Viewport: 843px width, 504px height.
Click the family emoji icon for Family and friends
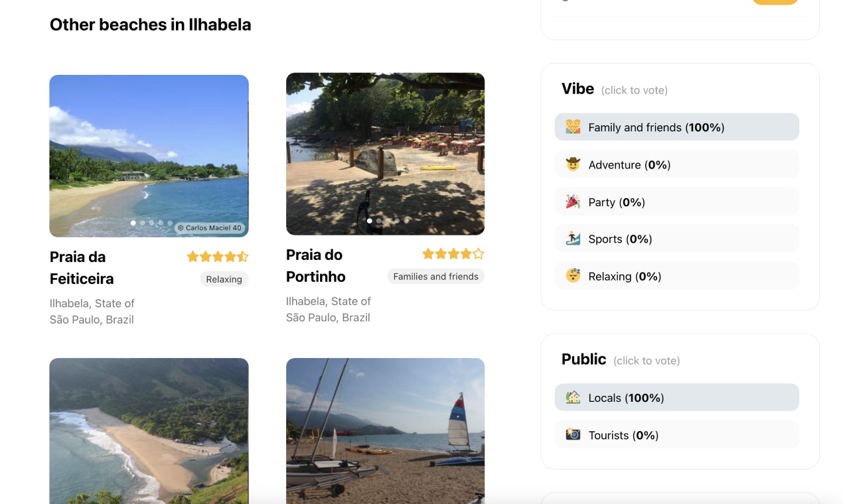click(x=574, y=126)
